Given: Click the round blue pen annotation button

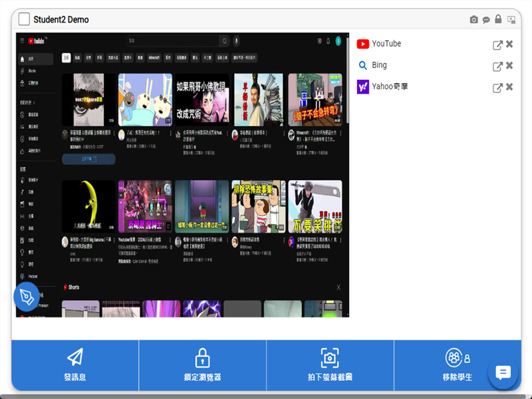Looking at the screenshot, I should (x=27, y=297).
